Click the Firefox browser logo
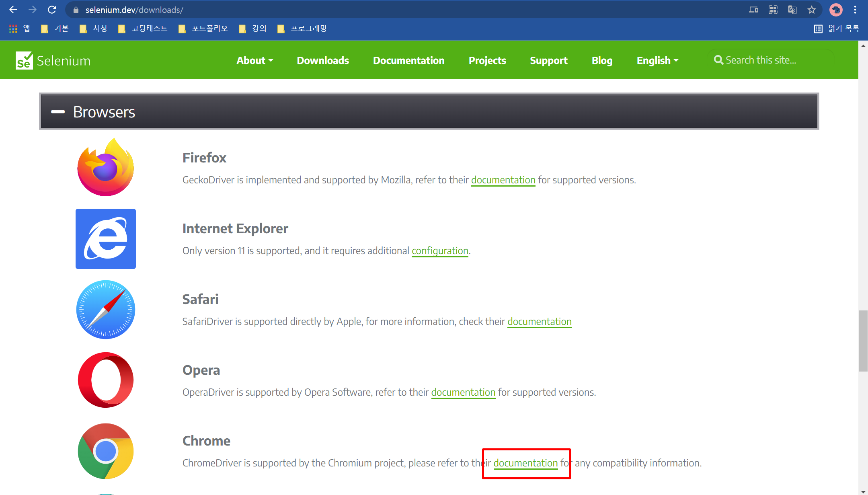Screen dimensions: 868x495 [x=106, y=168]
